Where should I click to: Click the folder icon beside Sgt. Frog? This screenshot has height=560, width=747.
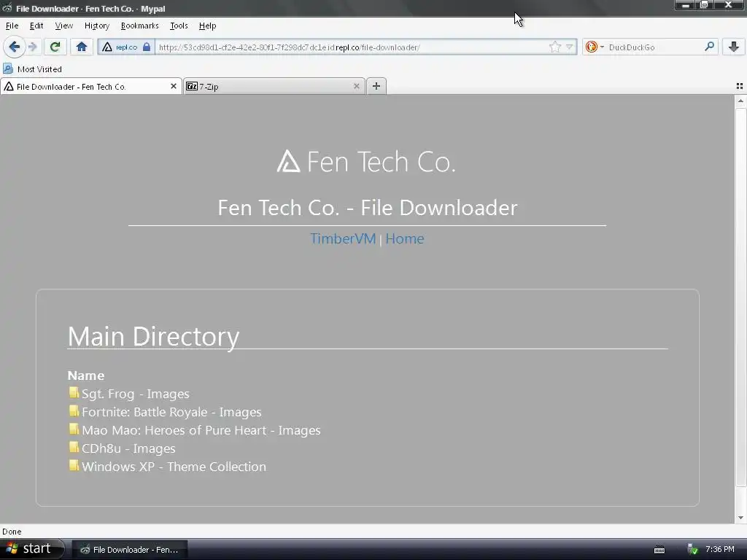tap(74, 392)
